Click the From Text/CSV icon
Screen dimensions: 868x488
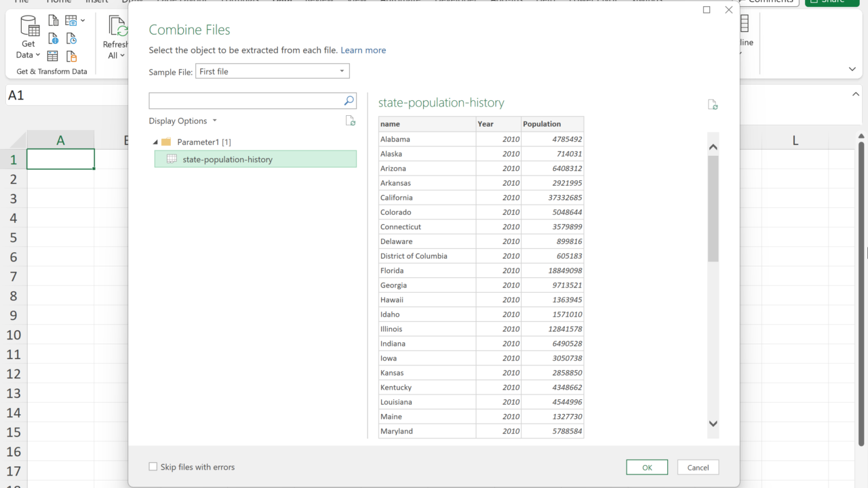click(53, 21)
